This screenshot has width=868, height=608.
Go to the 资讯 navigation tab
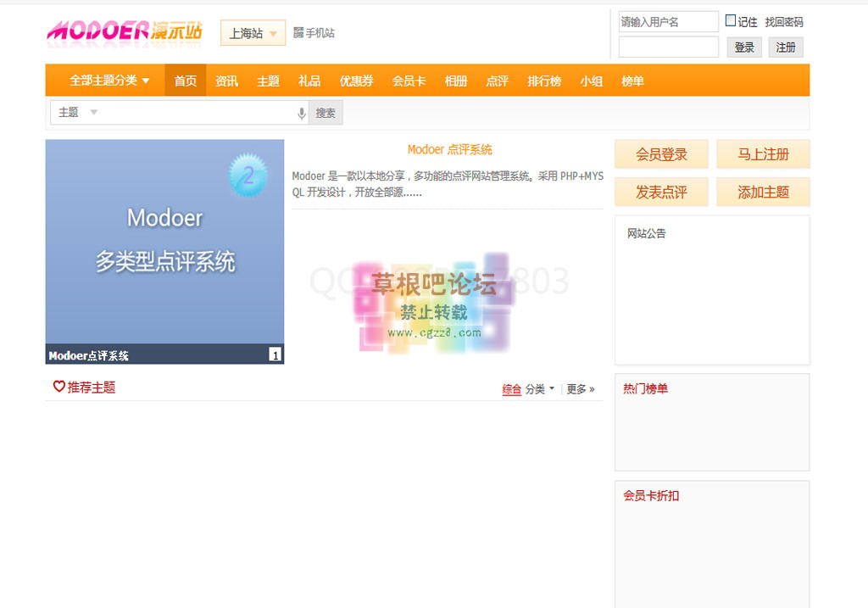point(226,81)
